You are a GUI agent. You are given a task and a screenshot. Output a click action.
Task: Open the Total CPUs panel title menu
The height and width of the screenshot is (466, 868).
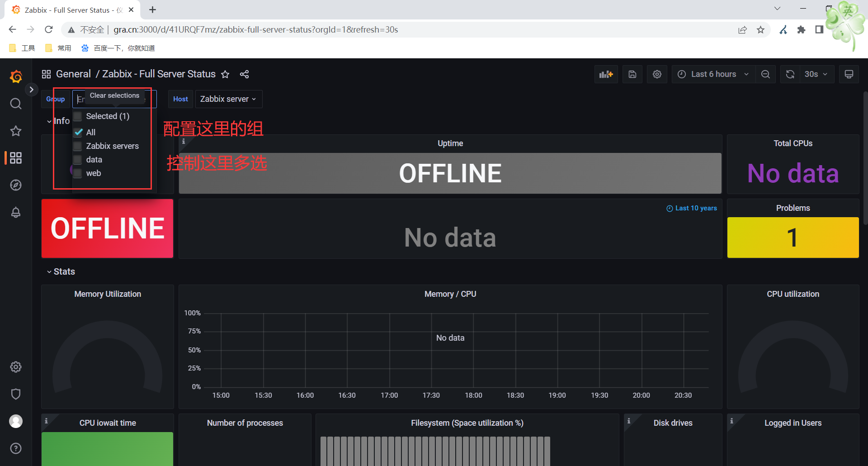(793, 143)
